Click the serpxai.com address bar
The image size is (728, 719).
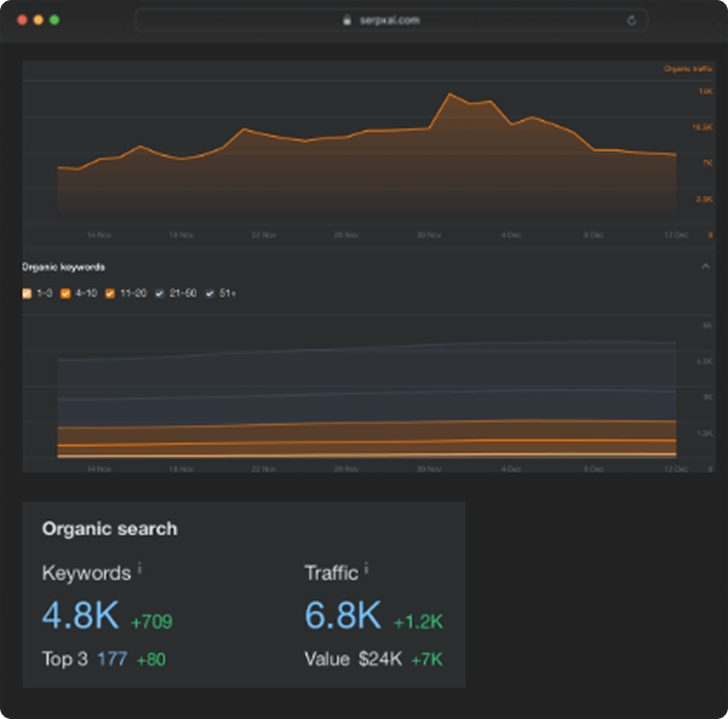tap(391, 20)
